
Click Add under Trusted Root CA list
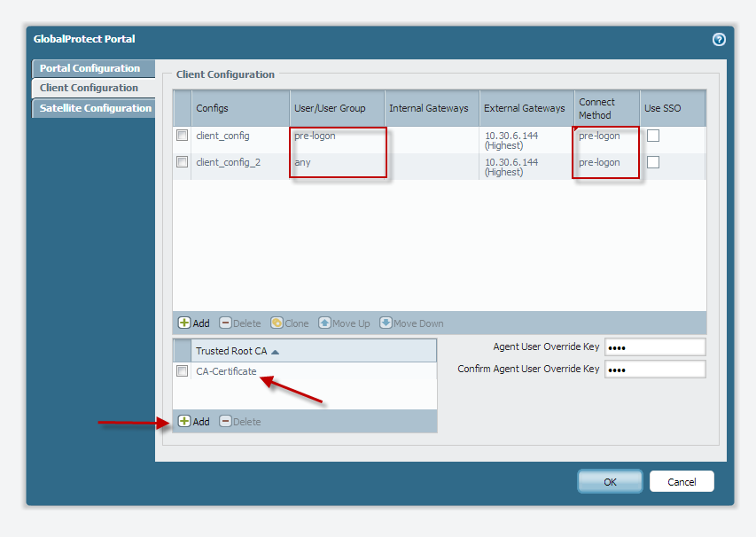(194, 422)
